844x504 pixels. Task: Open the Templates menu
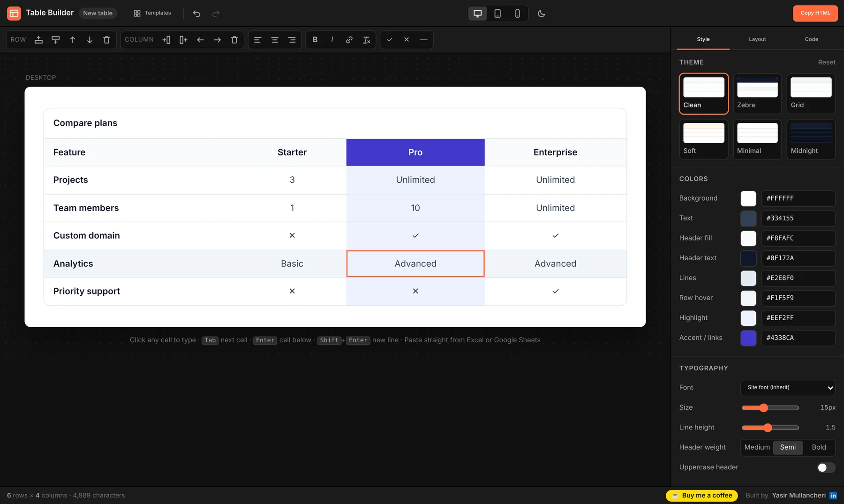(152, 13)
